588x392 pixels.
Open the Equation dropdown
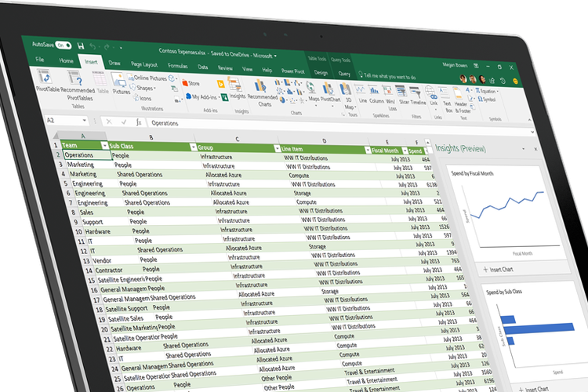(x=488, y=91)
